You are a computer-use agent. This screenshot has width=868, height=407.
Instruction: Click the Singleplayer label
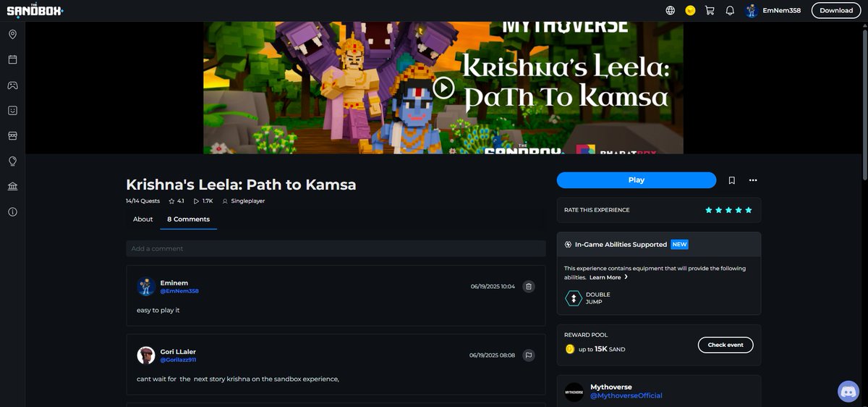[244, 201]
